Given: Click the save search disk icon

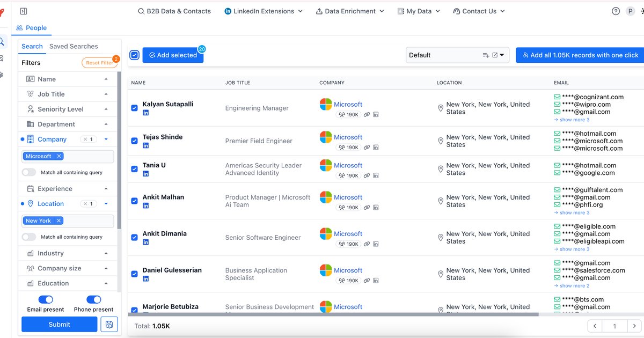Looking at the screenshot, I should pos(109,324).
